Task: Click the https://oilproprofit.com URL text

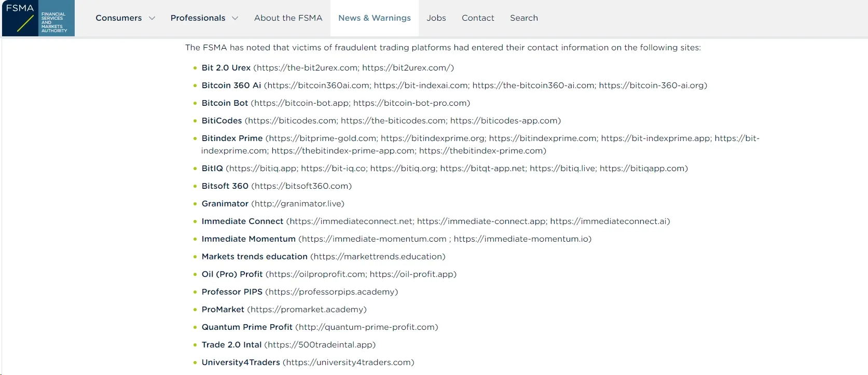Action: click(317, 274)
